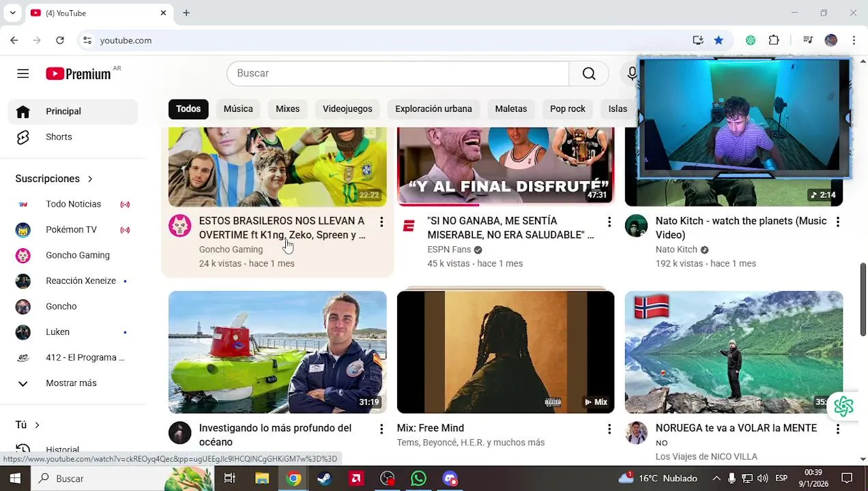
Task: Select the Maletas filter chip
Action: [511, 109]
